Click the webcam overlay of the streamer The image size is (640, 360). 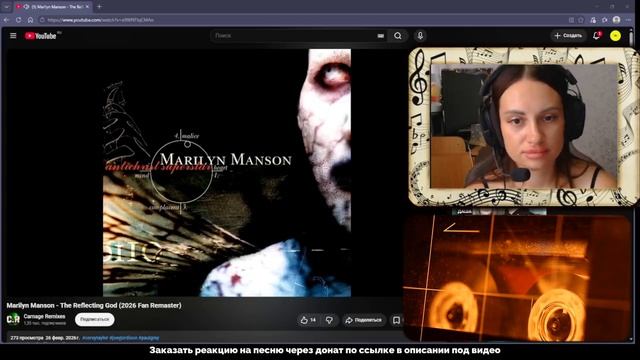pyautogui.click(x=524, y=127)
